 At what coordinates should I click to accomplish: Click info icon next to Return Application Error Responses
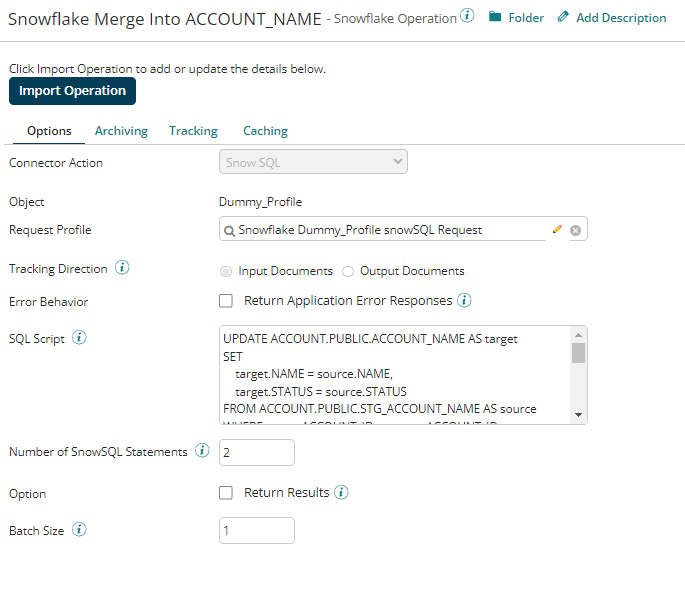coord(464,300)
